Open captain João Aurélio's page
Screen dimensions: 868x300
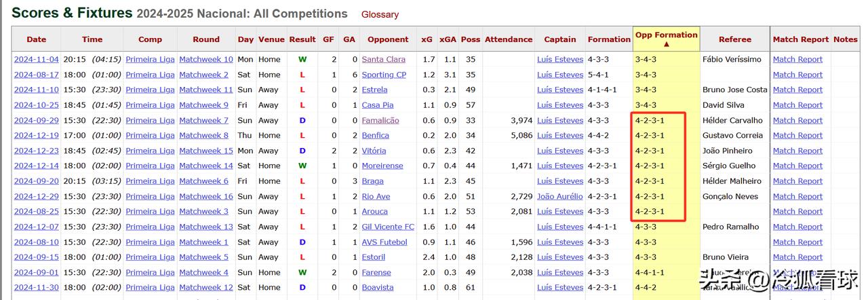point(560,196)
